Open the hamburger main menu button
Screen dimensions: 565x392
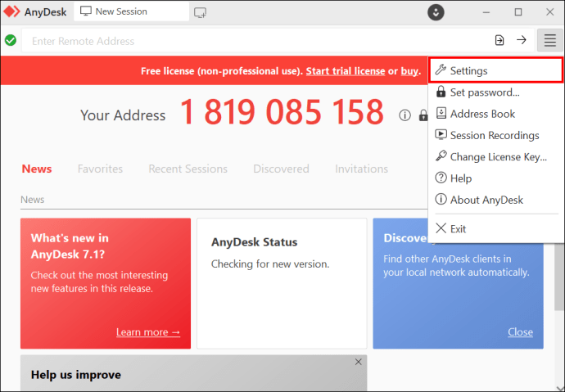coord(549,40)
